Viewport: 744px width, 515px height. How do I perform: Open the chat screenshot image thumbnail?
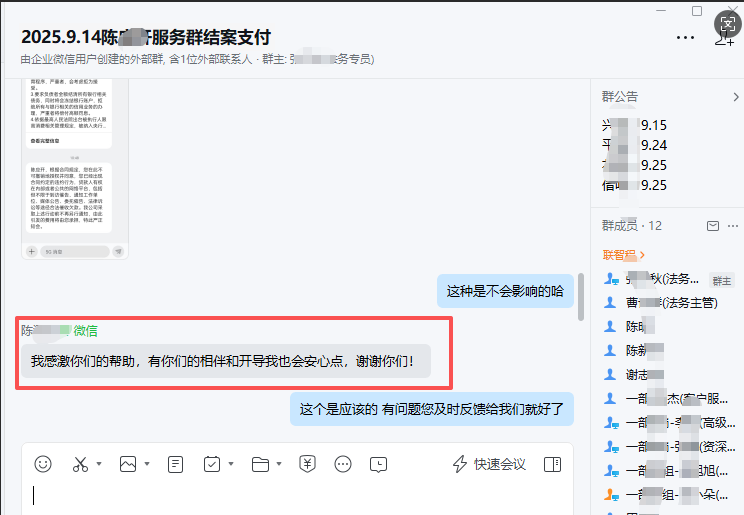75,169
